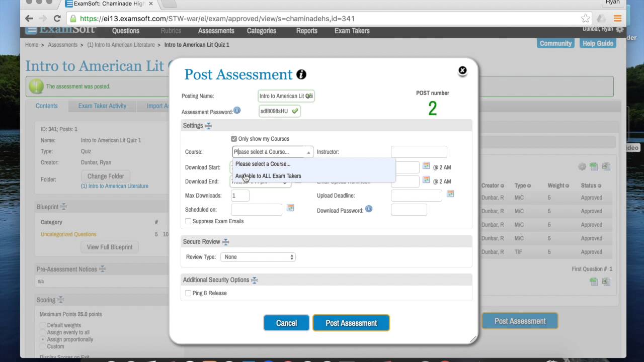Open the Questions menu
The width and height of the screenshot is (644, 362).
(126, 31)
